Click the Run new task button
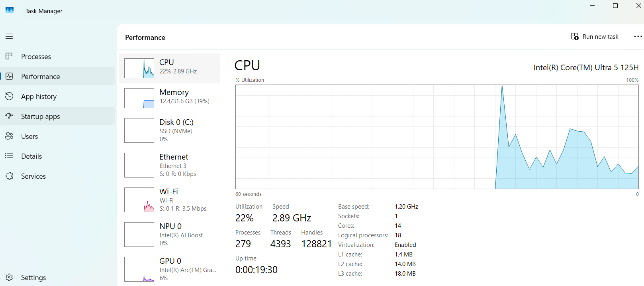 click(595, 37)
